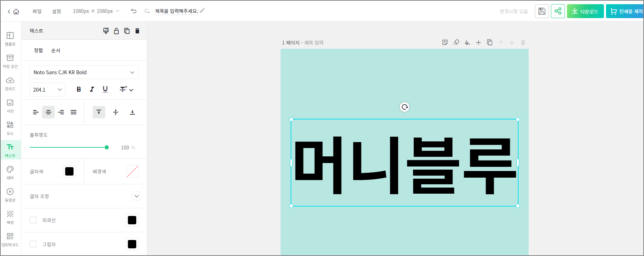Viewport: 644px width, 256px height.
Task: Set vertical alignment to top
Action: point(99,112)
